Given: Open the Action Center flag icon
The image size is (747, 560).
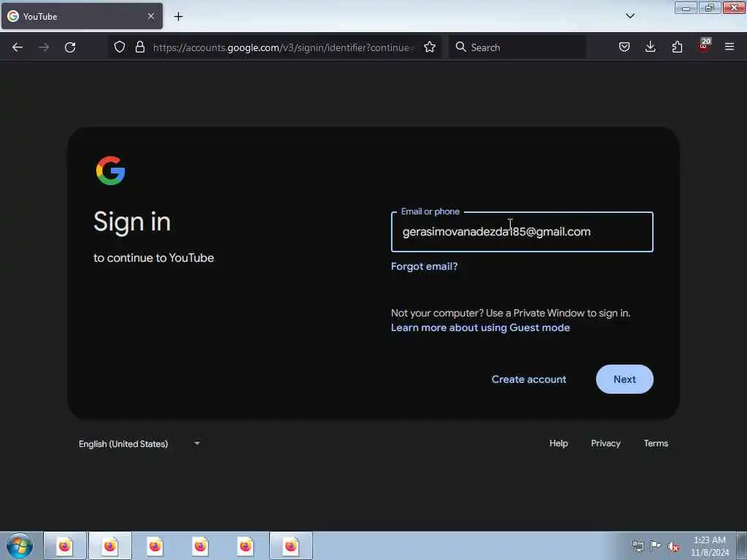Looking at the screenshot, I should pyautogui.click(x=656, y=545).
